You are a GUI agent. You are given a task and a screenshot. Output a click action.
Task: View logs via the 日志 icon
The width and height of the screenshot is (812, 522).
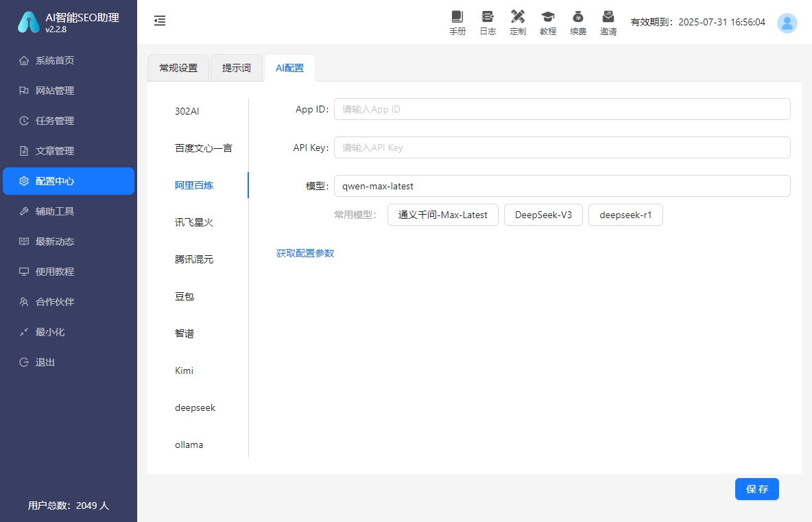(x=487, y=22)
